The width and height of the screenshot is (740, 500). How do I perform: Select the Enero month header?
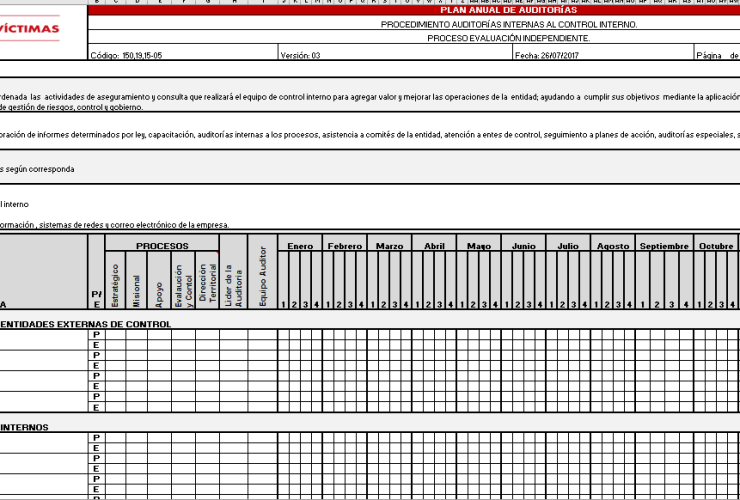(300, 246)
